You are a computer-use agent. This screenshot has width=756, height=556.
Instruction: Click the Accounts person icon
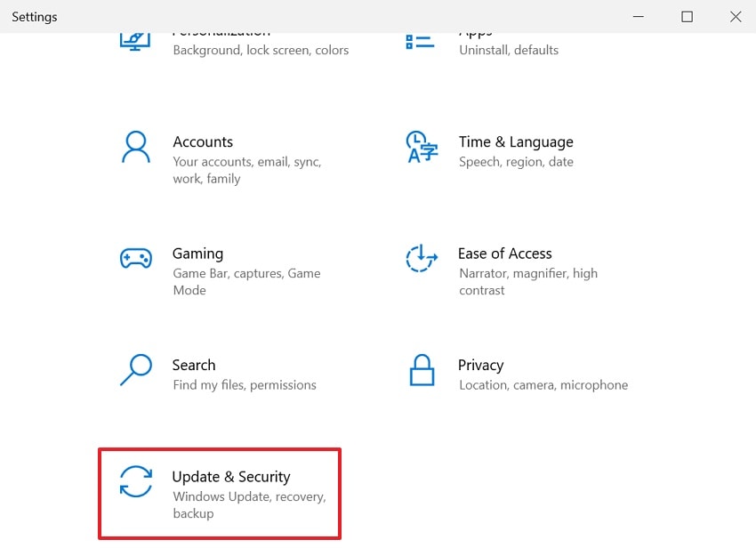(135, 147)
